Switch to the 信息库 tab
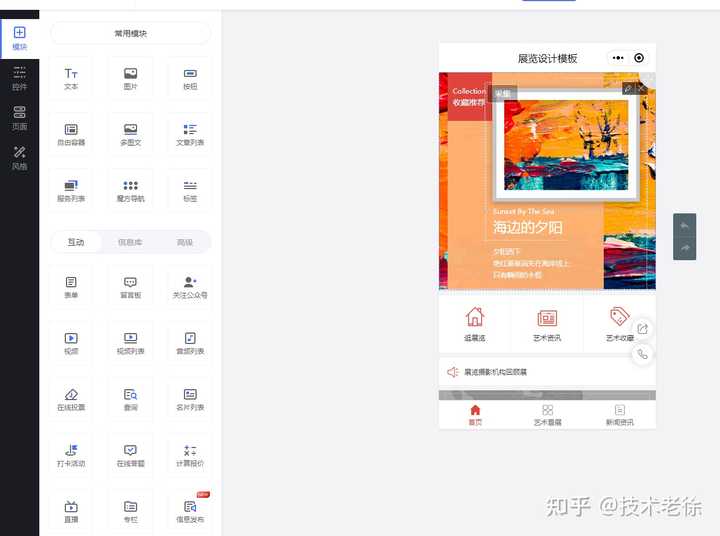720x536 pixels. (x=130, y=242)
